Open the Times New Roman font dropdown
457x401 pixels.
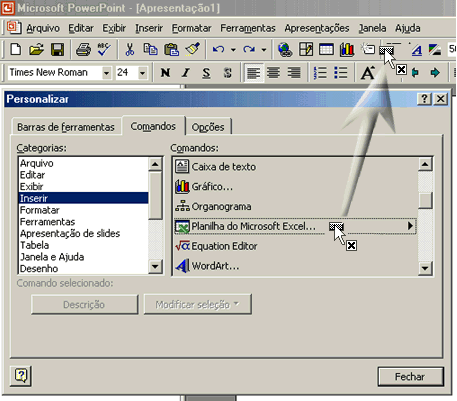[106, 73]
